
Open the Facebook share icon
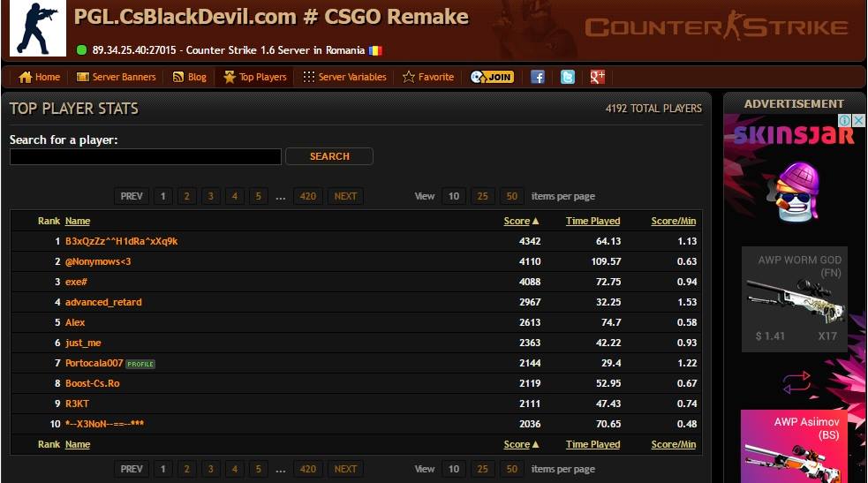click(538, 77)
